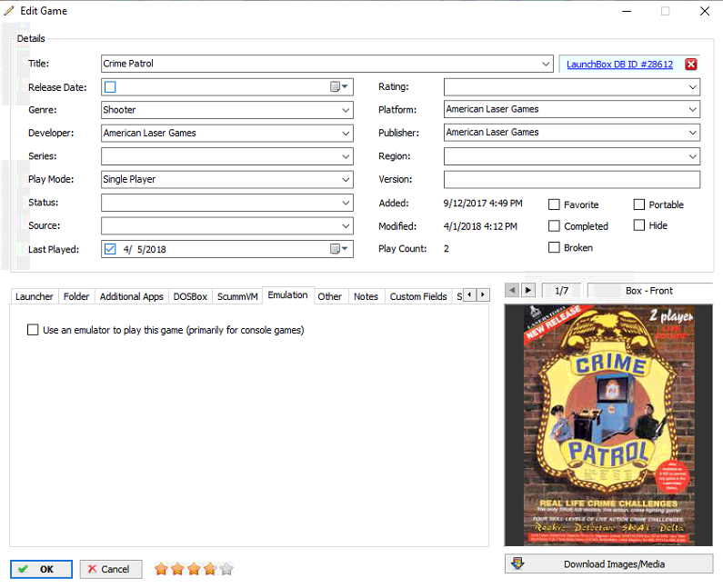The width and height of the screenshot is (723, 588).
Task: Click Download Images/Media button
Action: point(608,563)
